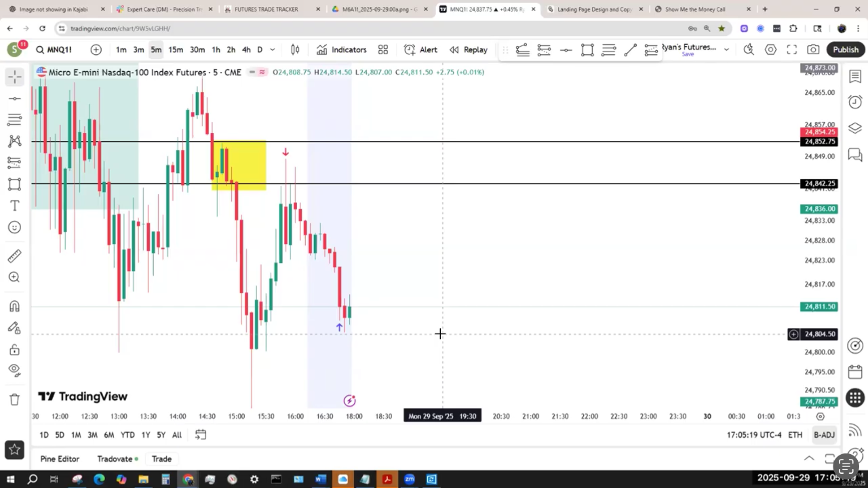Open the Indicators dialog
This screenshot has width=868, height=488.
[x=341, y=49]
